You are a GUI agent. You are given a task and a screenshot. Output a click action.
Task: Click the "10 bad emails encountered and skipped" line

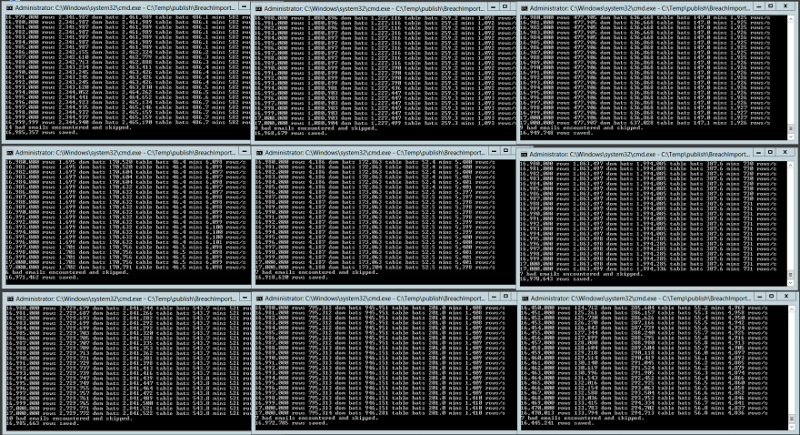click(68, 418)
